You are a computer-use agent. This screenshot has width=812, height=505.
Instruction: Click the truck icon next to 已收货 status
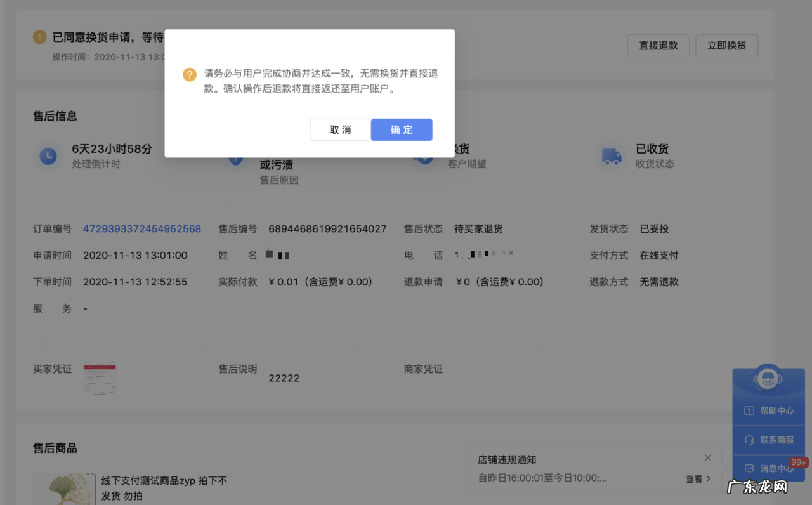point(611,156)
